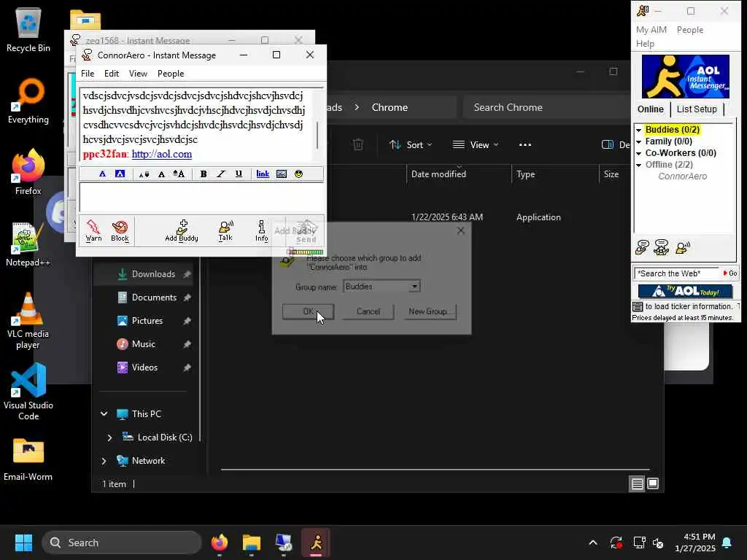Select ConnorAero in the Buddy List
747x560 pixels.
[x=682, y=176]
